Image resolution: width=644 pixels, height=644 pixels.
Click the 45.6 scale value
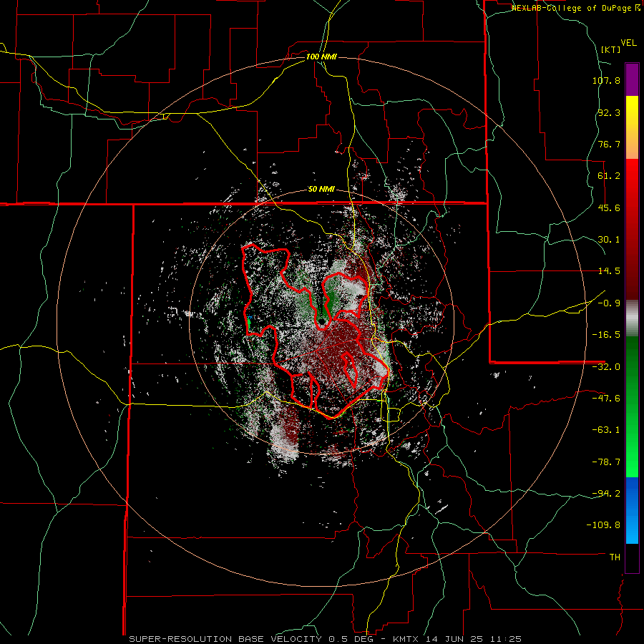(x=609, y=208)
